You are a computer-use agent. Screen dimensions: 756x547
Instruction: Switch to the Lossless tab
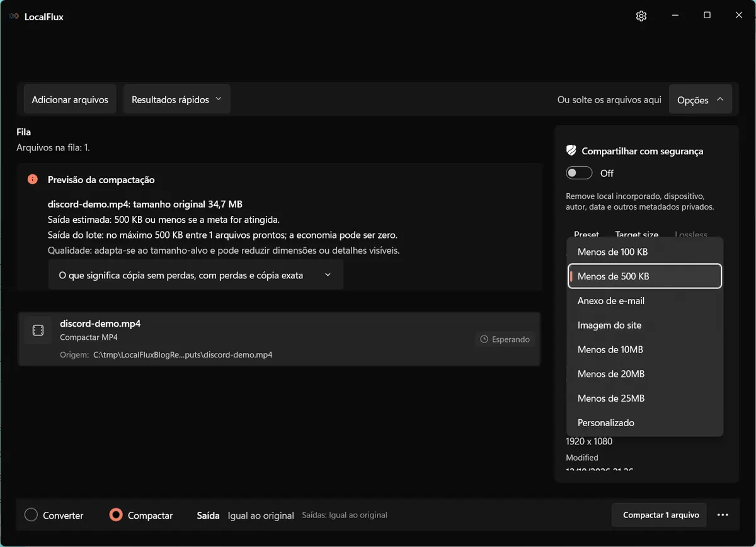pyautogui.click(x=691, y=234)
